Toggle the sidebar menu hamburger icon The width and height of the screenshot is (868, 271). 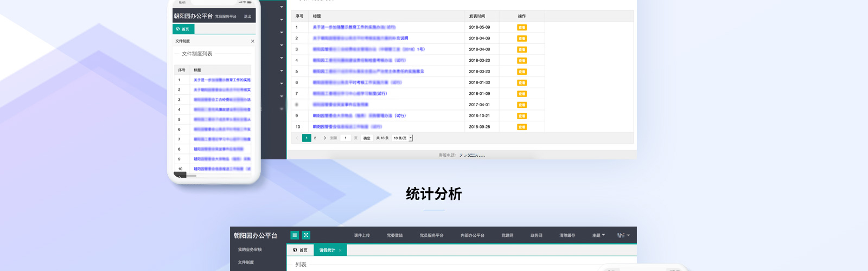[295, 235]
